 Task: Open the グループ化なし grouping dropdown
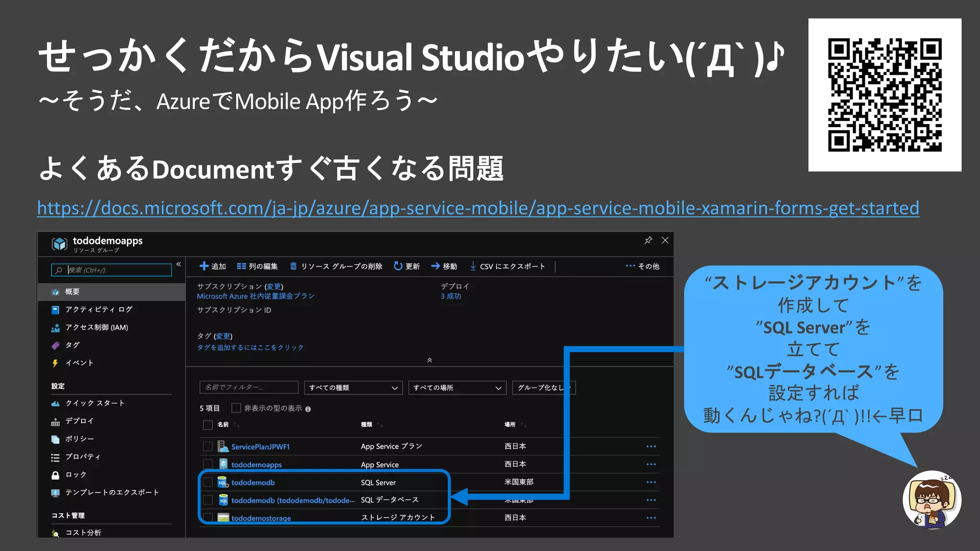(x=544, y=387)
